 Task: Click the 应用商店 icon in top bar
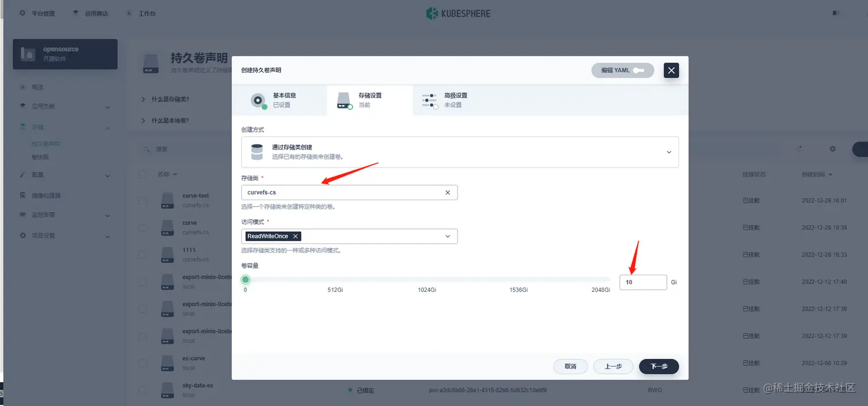pos(76,13)
